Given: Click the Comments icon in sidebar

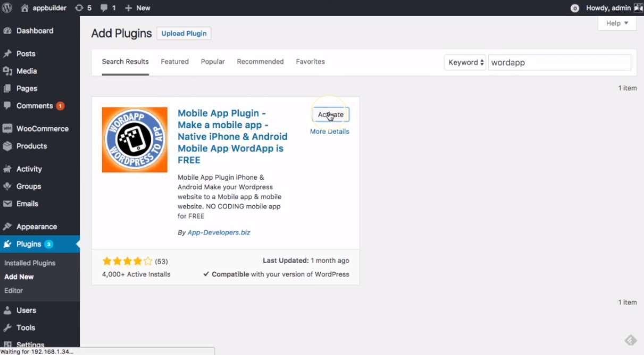Looking at the screenshot, I should pos(7,106).
